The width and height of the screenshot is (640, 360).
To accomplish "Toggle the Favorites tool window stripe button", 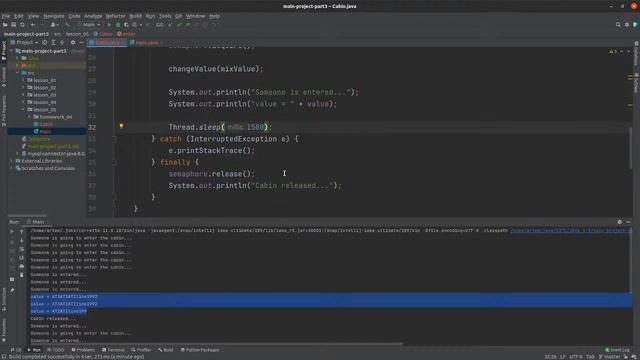I will coord(4,330).
